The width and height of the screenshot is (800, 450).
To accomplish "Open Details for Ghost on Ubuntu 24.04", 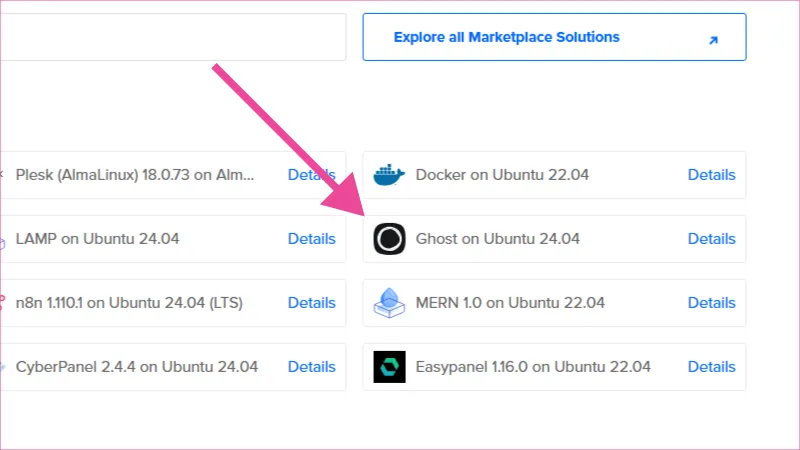I will pyautogui.click(x=711, y=239).
